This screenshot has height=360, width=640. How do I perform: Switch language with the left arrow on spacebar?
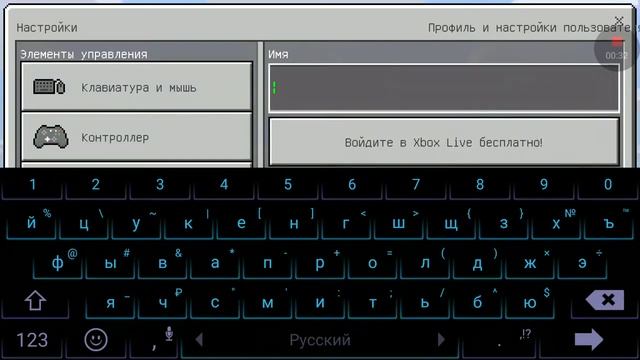click(199, 340)
